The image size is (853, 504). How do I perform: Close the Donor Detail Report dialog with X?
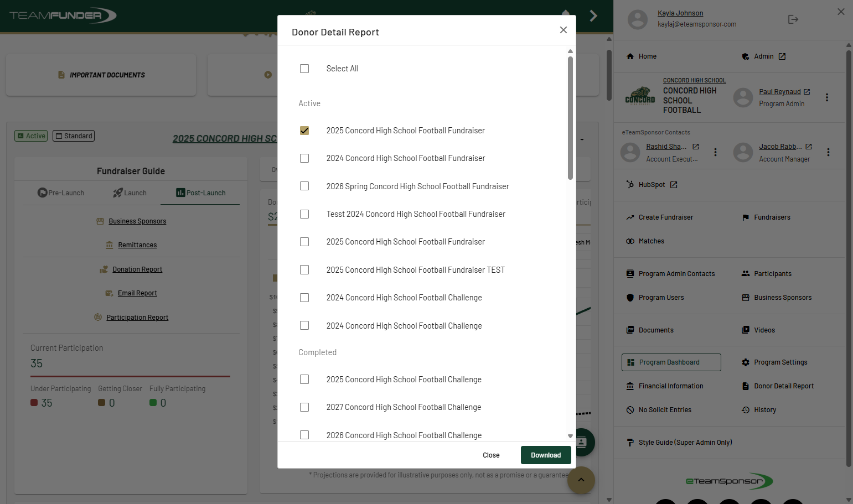(x=564, y=30)
